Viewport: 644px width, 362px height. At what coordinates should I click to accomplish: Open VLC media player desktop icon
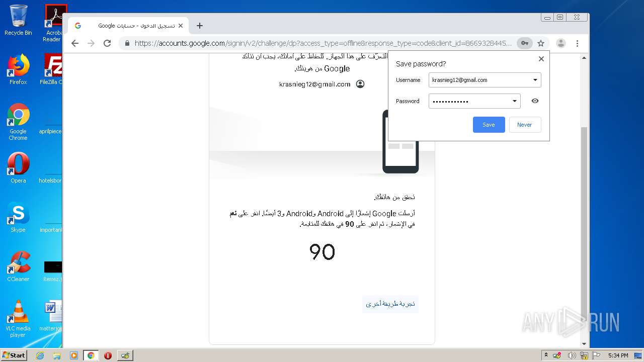[x=18, y=319]
